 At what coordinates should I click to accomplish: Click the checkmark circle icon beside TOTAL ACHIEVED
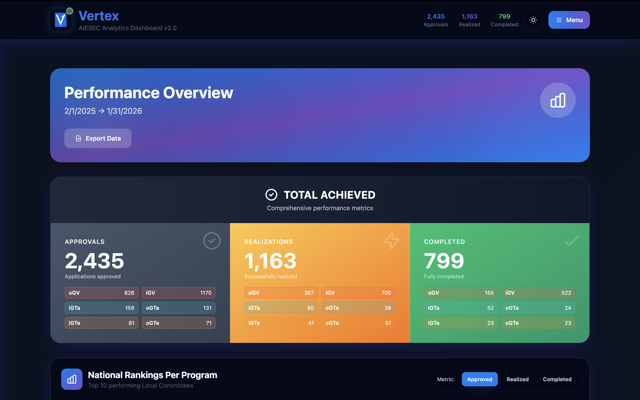point(271,195)
